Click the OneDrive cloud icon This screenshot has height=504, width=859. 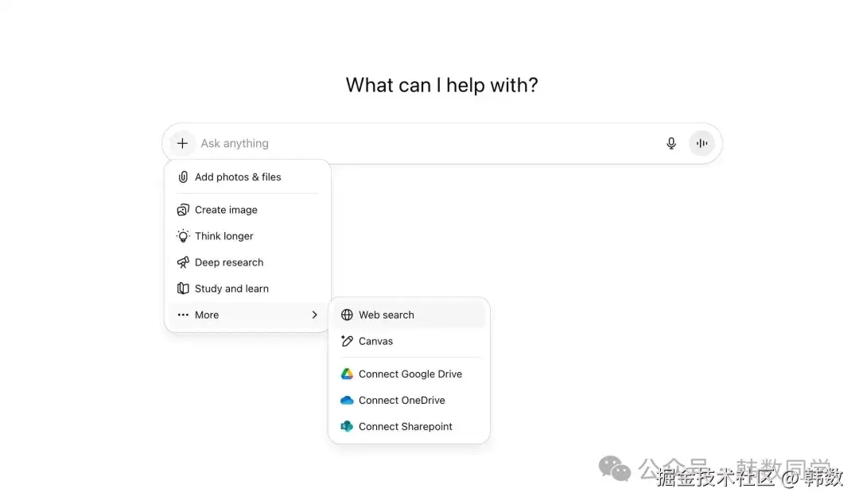tap(347, 400)
